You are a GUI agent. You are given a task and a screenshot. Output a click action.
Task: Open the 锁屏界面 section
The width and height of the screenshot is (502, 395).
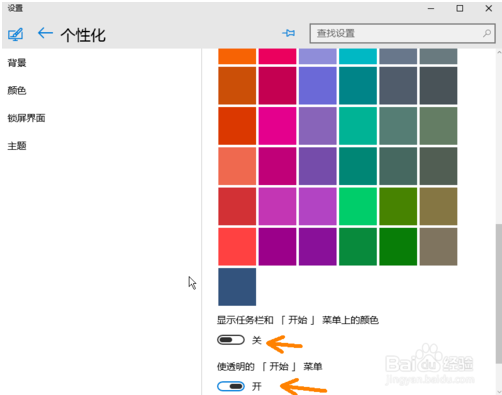pos(26,118)
